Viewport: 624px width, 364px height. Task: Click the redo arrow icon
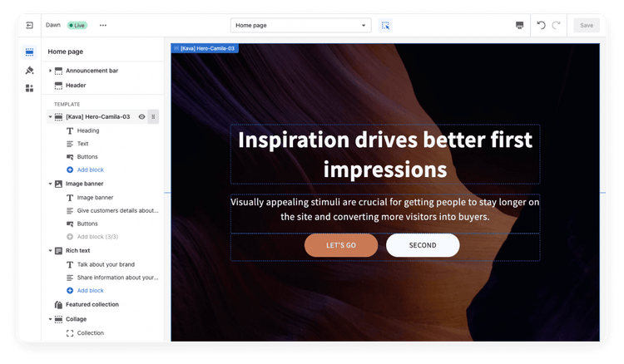click(x=556, y=26)
